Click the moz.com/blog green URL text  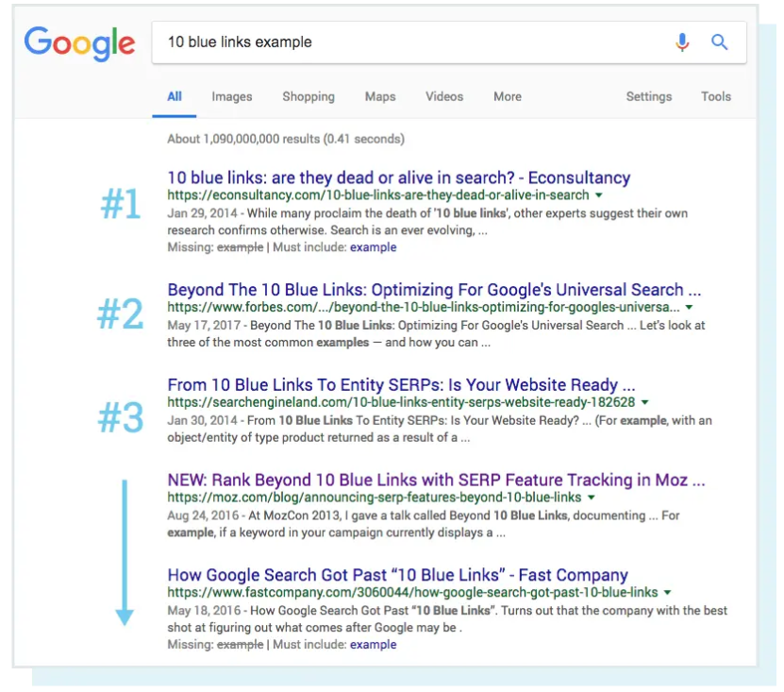tap(374, 498)
